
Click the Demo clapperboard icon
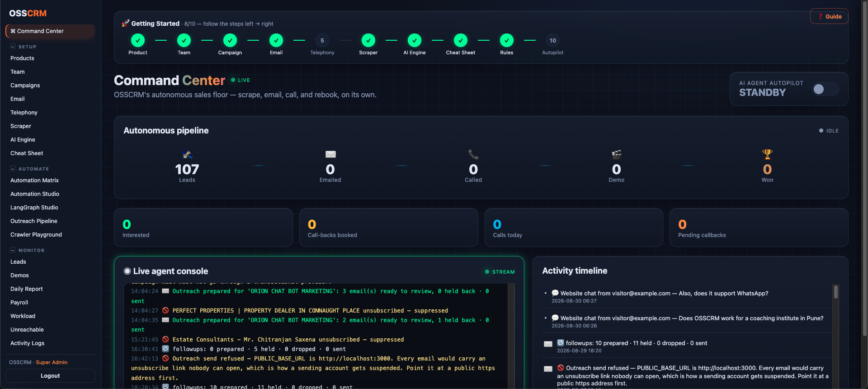617,154
